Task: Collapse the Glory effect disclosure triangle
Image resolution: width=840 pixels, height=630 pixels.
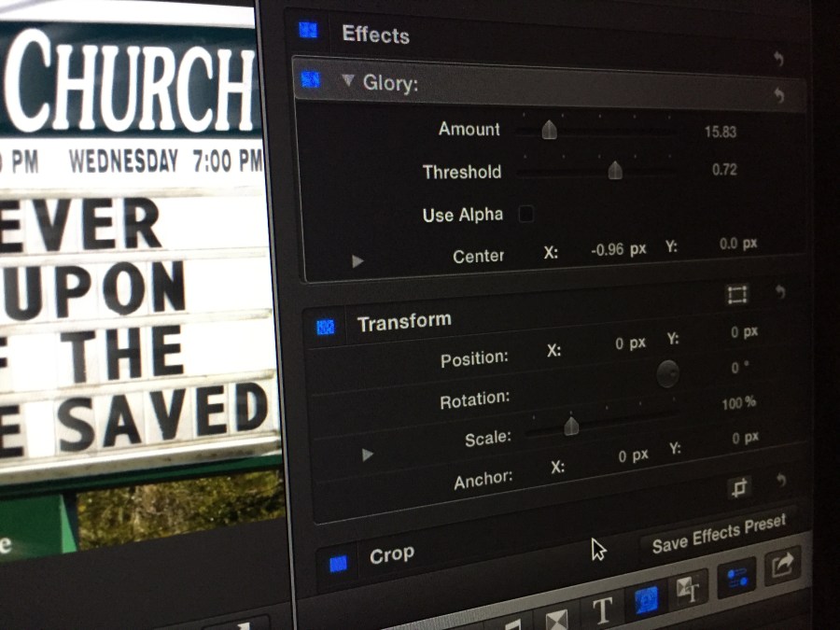Action: [x=348, y=82]
